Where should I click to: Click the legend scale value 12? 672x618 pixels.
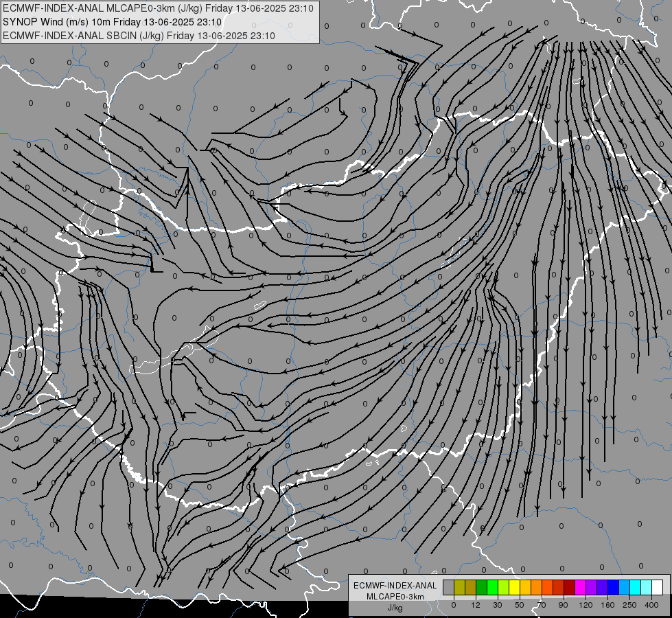[x=475, y=605]
